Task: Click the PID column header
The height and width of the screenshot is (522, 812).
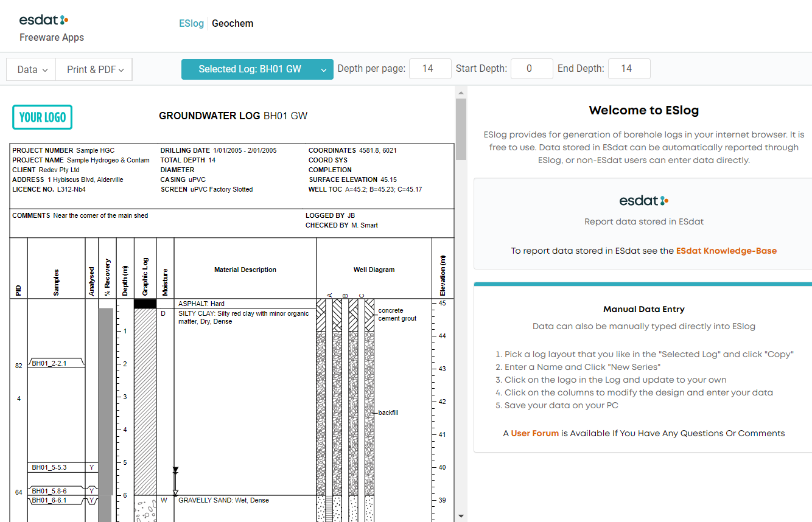Action: pyautogui.click(x=19, y=291)
